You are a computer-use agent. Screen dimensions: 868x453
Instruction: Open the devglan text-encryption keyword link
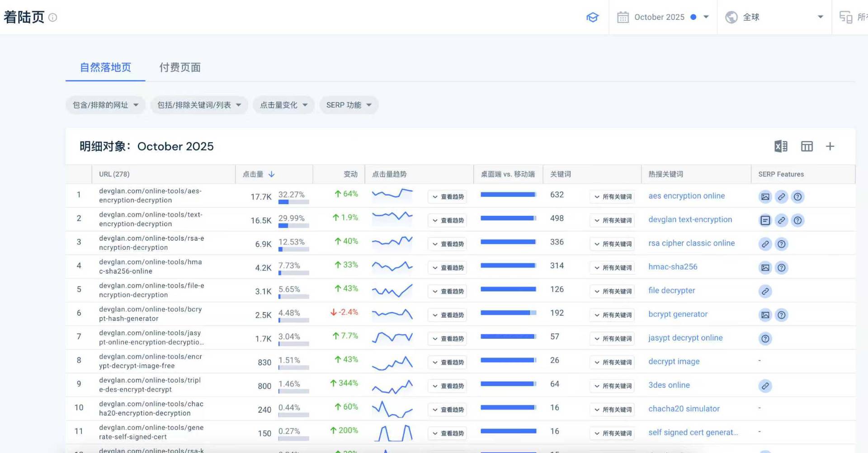coord(690,219)
